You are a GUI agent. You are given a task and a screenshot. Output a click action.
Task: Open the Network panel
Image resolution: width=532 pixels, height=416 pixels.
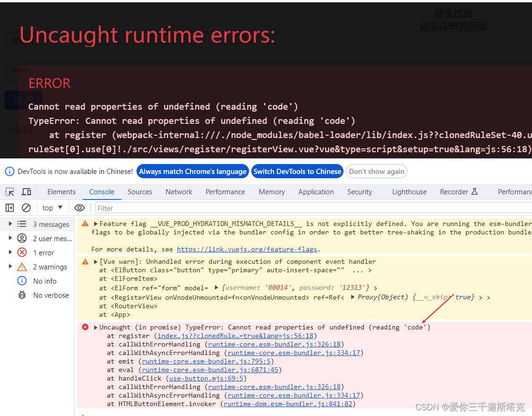[179, 192]
